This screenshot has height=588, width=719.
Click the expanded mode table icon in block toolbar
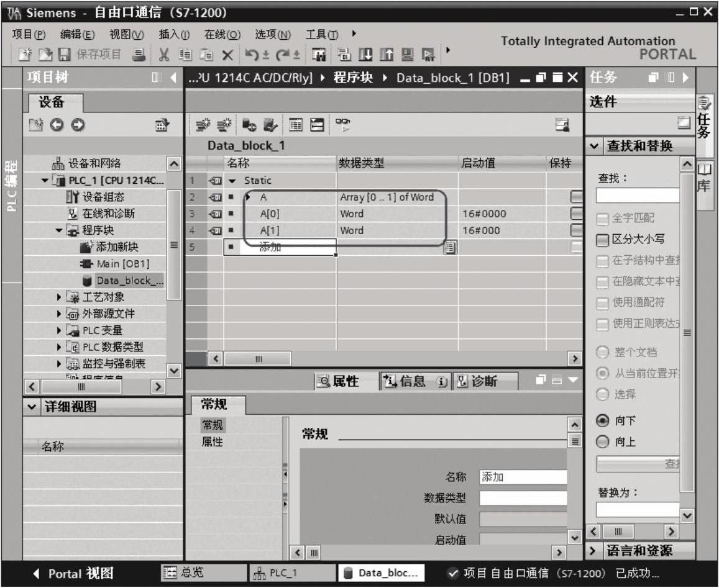[x=296, y=125]
